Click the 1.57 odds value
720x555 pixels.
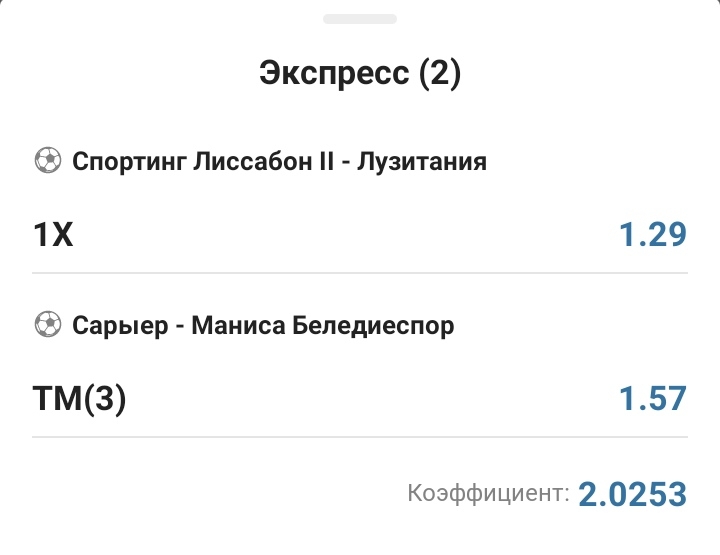(x=652, y=399)
